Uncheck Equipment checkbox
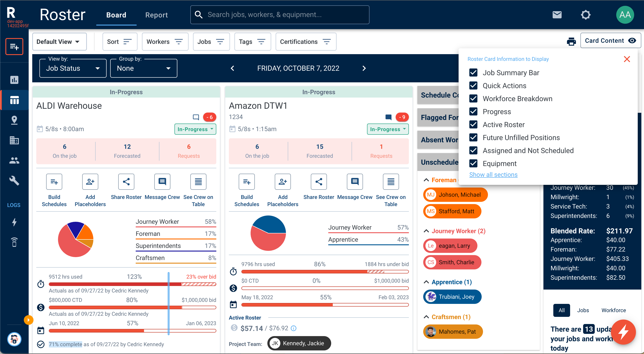Image resolution: width=644 pixels, height=354 pixels. (x=473, y=164)
